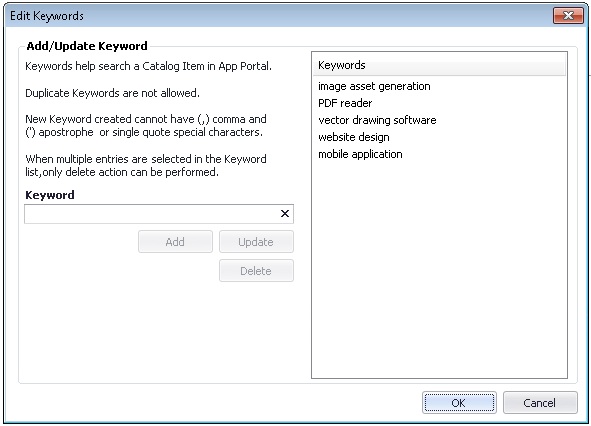Click the Delete button
The image size is (591, 426).
coord(256,271)
